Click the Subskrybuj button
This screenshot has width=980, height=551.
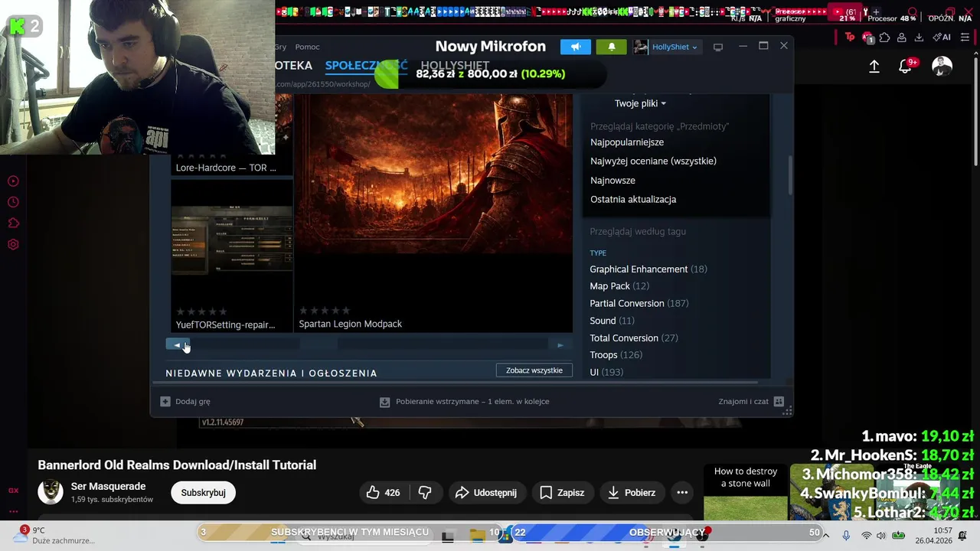(203, 493)
